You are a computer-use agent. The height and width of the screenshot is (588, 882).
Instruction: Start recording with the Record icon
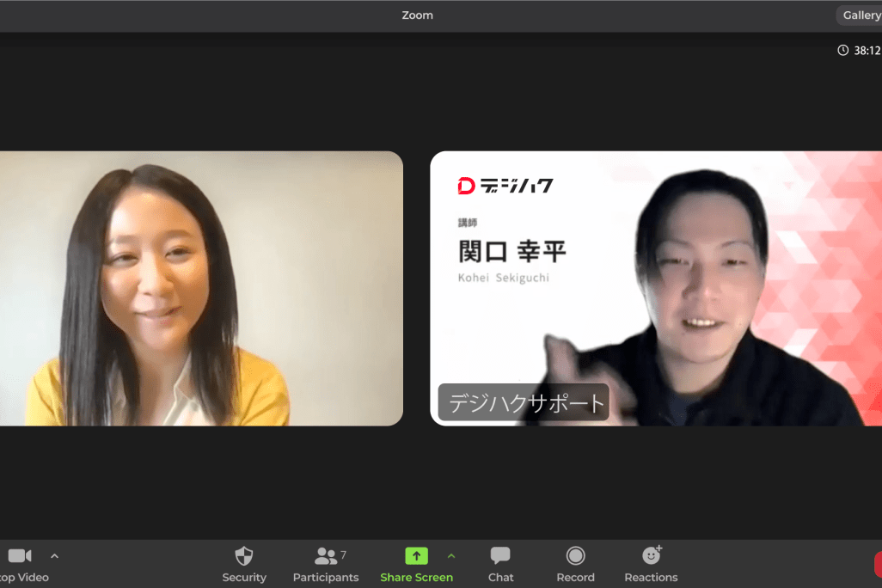575,556
